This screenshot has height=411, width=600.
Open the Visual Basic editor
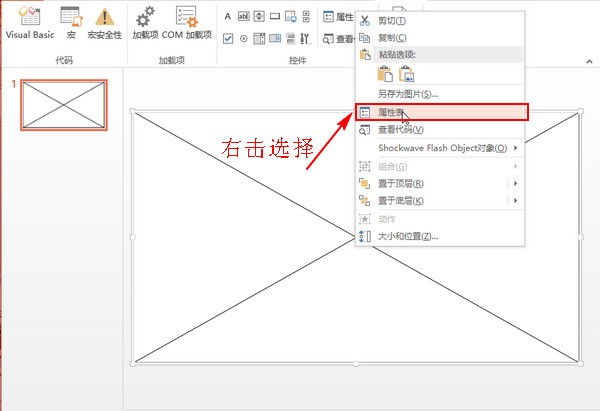[x=29, y=22]
